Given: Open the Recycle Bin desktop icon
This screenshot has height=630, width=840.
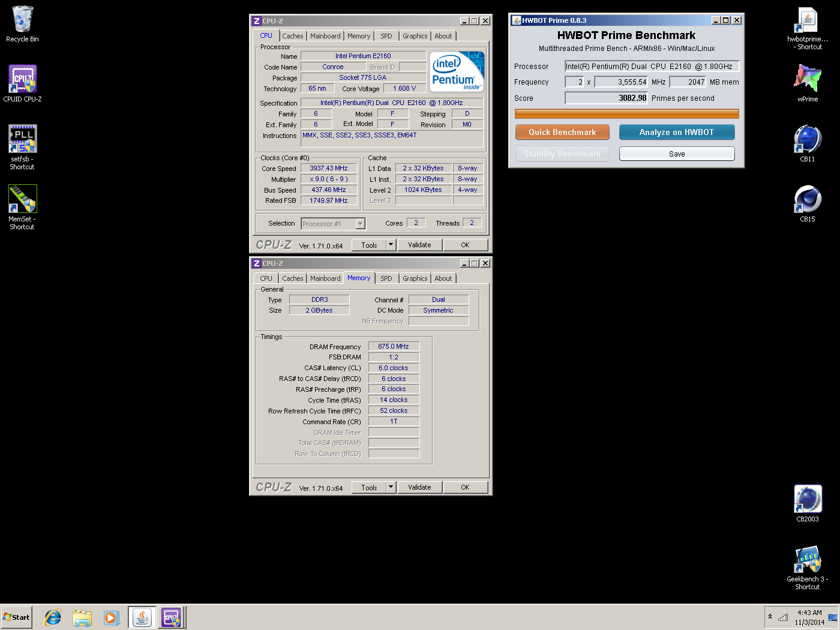Looking at the screenshot, I should pos(22,24).
